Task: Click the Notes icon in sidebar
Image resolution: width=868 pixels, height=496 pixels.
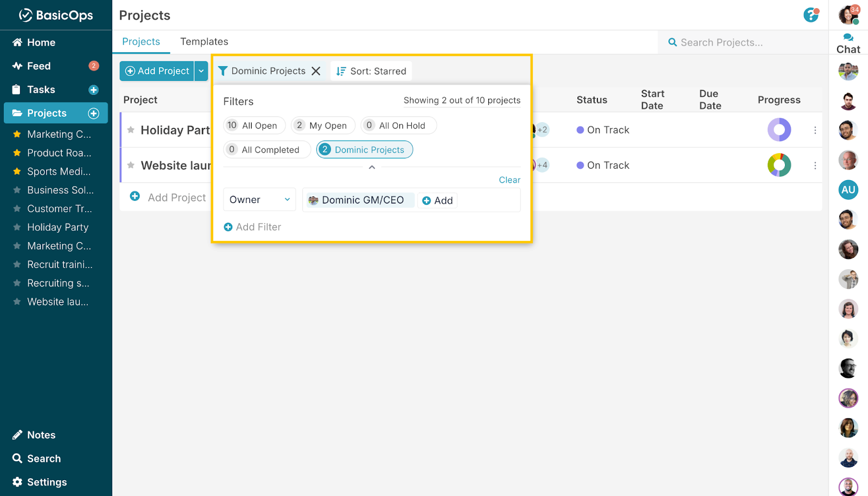Action: click(18, 434)
